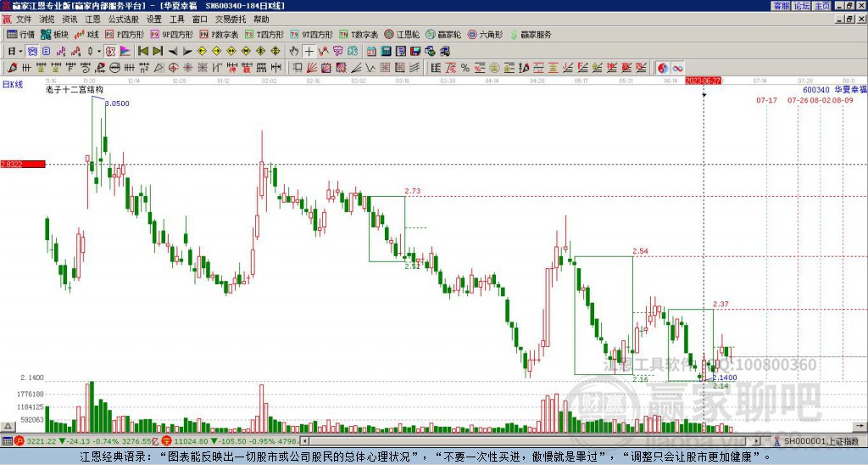
Task: Select the hand pan tool
Action: click(294, 52)
